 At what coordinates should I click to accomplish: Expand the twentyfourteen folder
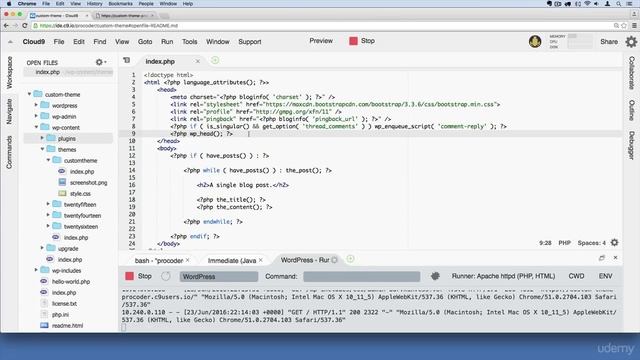(x=48, y=215)
